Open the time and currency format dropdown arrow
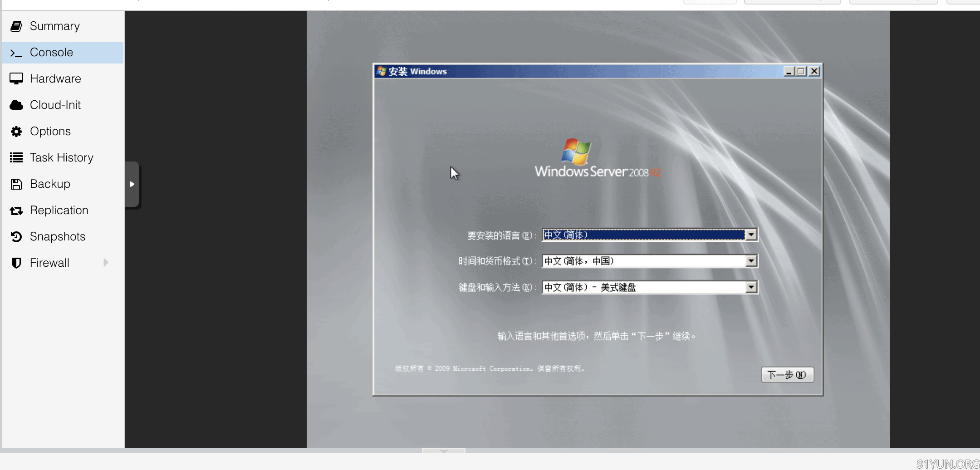980x470 pixels. point(751,261)
